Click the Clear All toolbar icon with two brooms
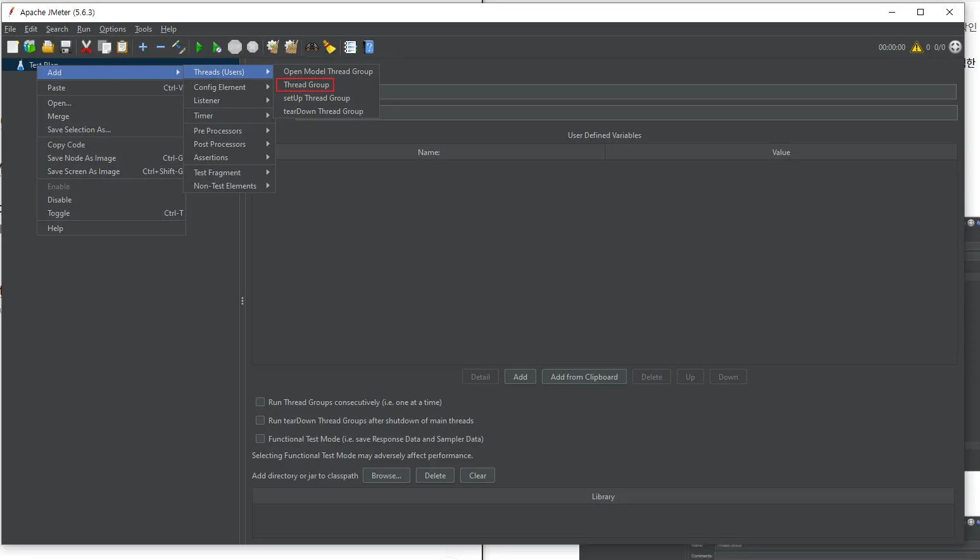Screen dimensions: 980x560 (x=291, y=47)
